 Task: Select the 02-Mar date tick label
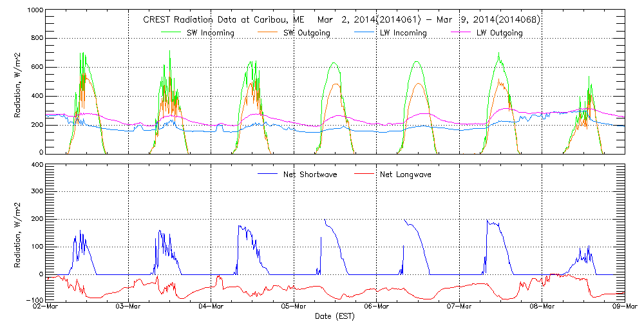coord(45,307)
